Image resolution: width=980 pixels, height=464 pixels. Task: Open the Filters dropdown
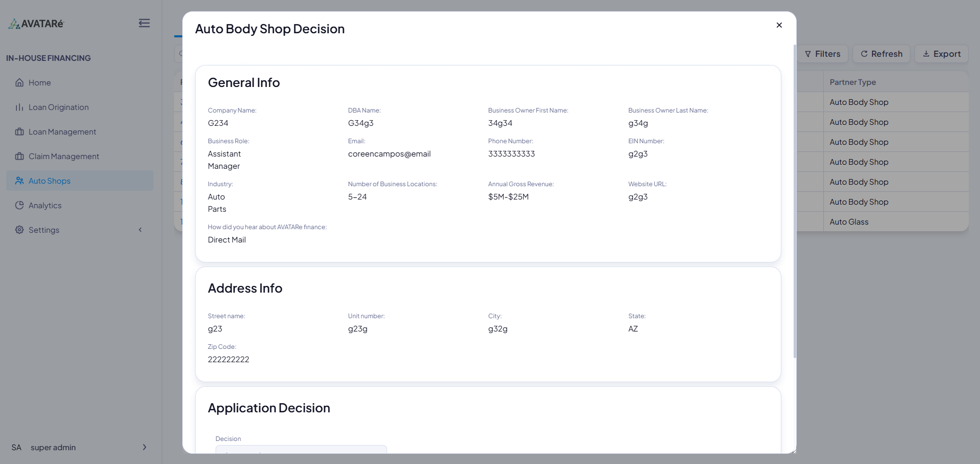coord(822,54)
